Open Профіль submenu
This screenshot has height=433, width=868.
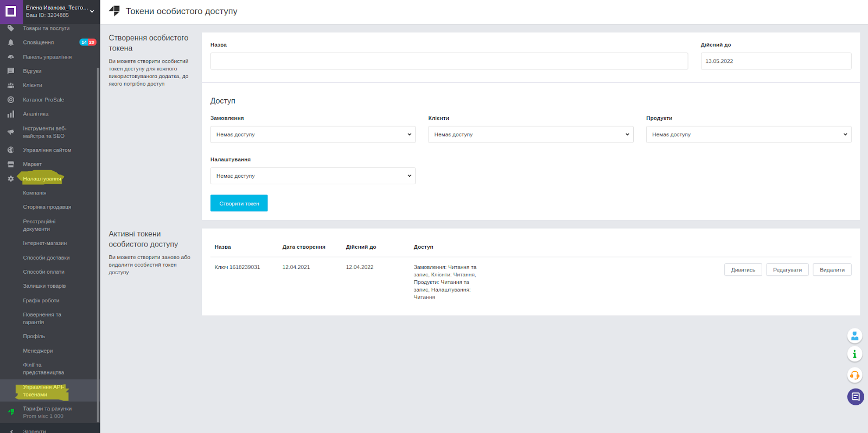(x=34, y=337)
